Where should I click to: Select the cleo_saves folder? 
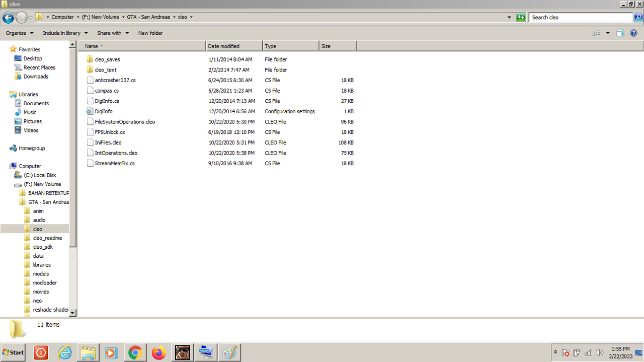[x=107, y=59]
